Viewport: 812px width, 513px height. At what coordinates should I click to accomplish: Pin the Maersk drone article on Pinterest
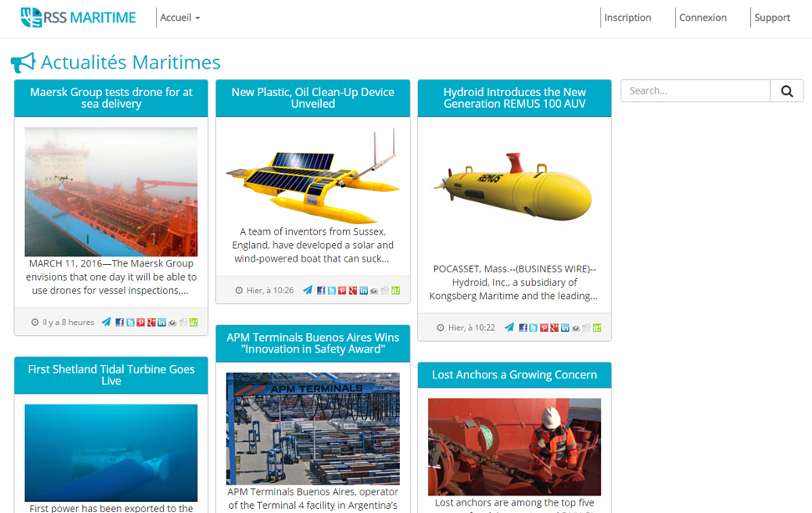click(140, 323)
